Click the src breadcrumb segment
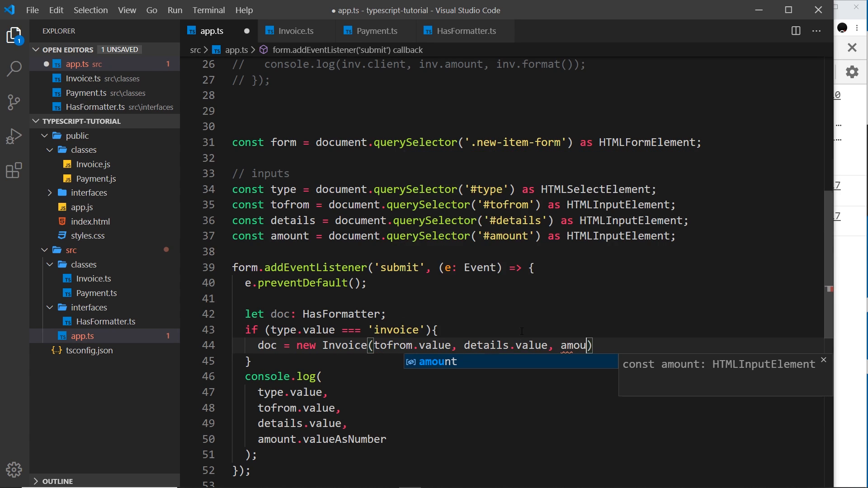 195,50
